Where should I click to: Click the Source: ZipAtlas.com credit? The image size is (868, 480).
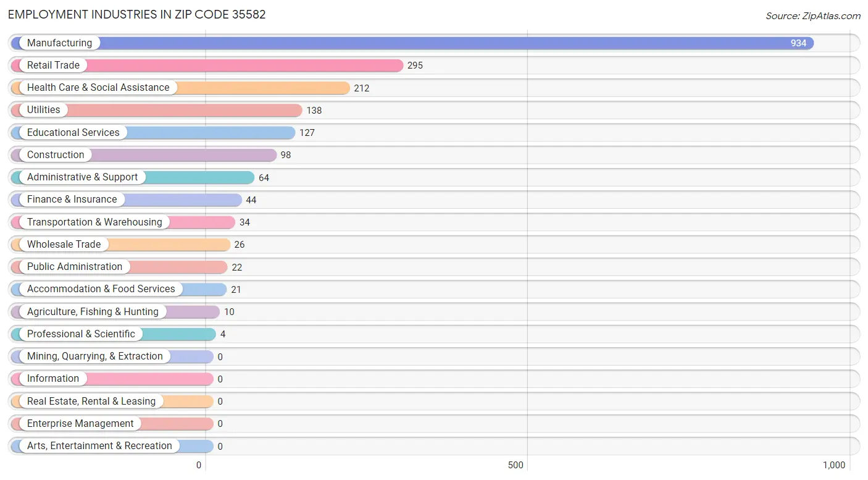[x=813, y=16]
